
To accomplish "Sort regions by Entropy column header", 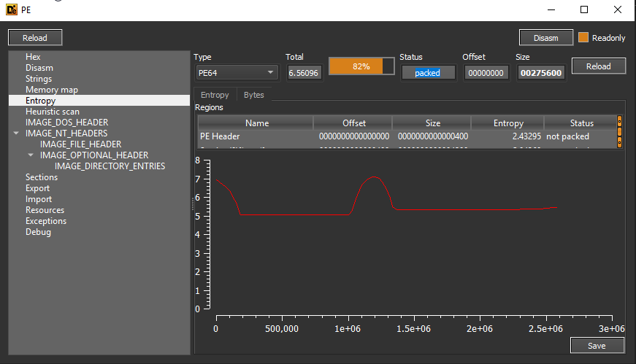I will [507, 123].
